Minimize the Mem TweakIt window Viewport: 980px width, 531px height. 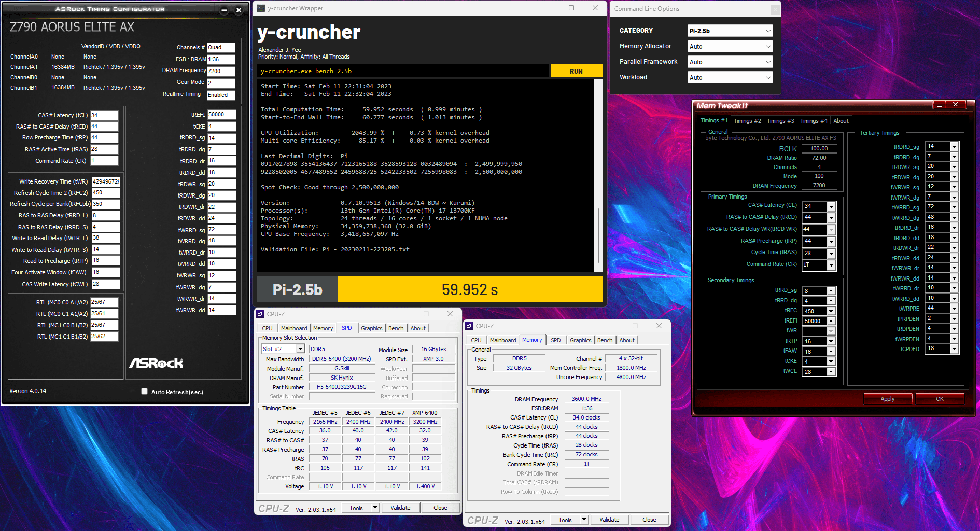tap(939, 105)
